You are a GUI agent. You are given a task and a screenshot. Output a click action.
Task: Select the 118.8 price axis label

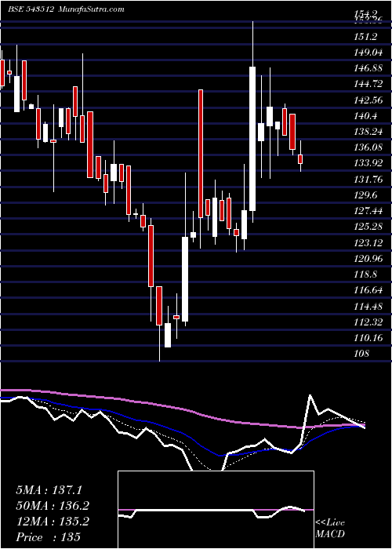pyautogui.click(x=366, y=274)
